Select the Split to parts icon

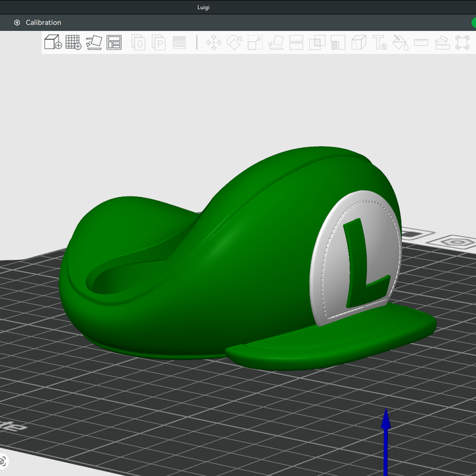[159, 43]
